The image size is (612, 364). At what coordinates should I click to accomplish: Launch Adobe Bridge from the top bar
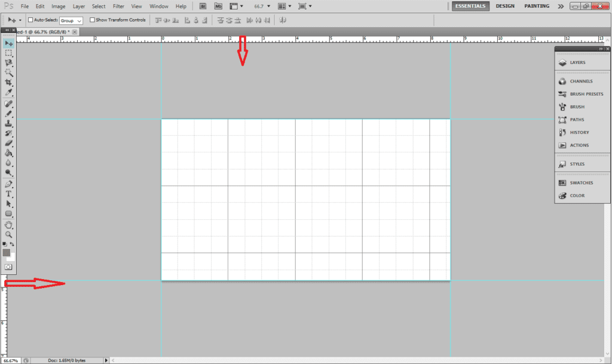pyautogui.click(x=203, y=6)
